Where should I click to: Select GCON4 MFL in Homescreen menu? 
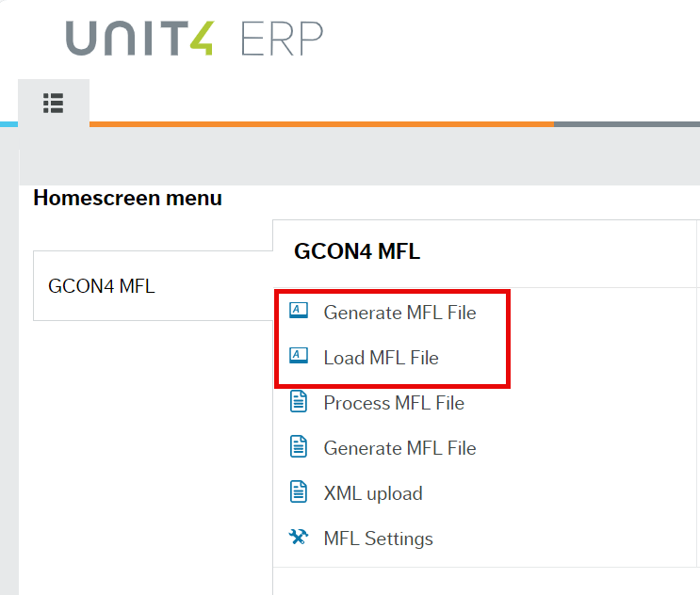[102, 286]
